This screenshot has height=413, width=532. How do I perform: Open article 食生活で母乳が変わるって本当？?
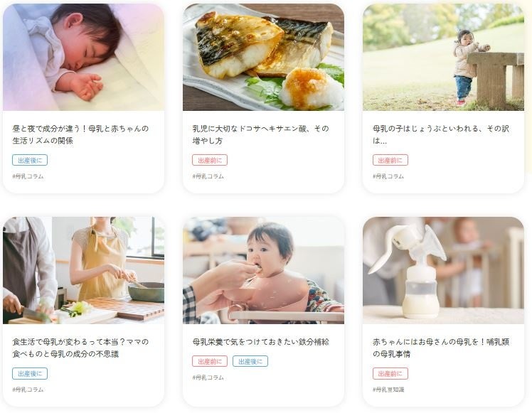[80, 348]
